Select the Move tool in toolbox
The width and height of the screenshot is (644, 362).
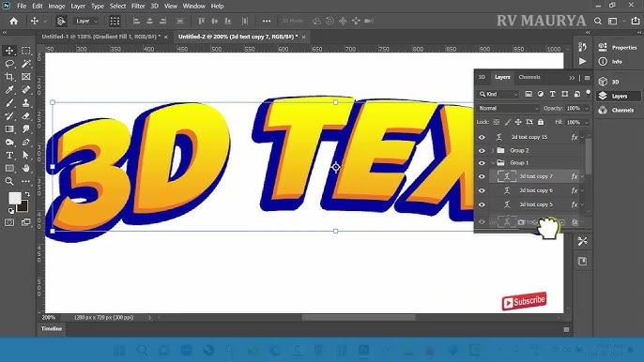tap(9, 51)
